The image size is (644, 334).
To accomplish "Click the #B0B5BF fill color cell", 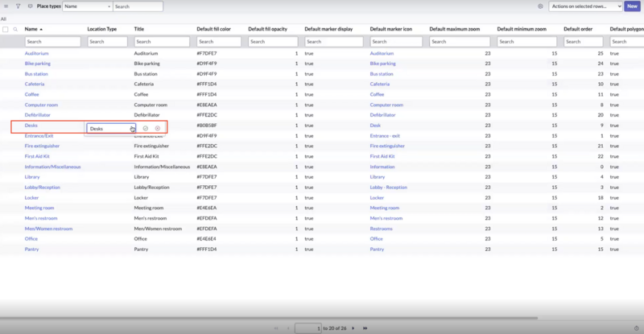I will click(207, 126).
